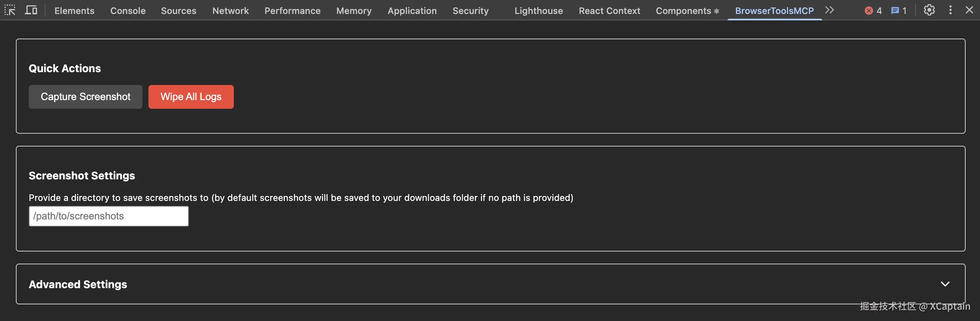Expand Advanced Settings with the chevron

[x=945, y=284]
